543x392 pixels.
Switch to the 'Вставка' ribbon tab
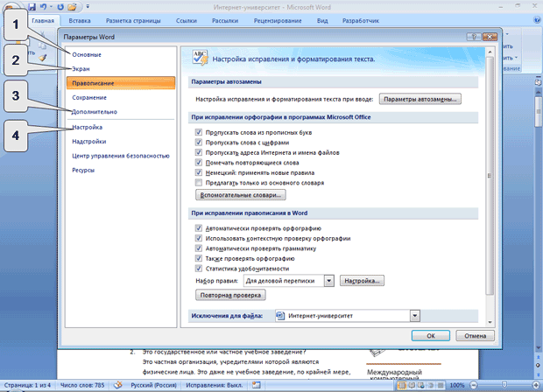(x=80, y=19)
